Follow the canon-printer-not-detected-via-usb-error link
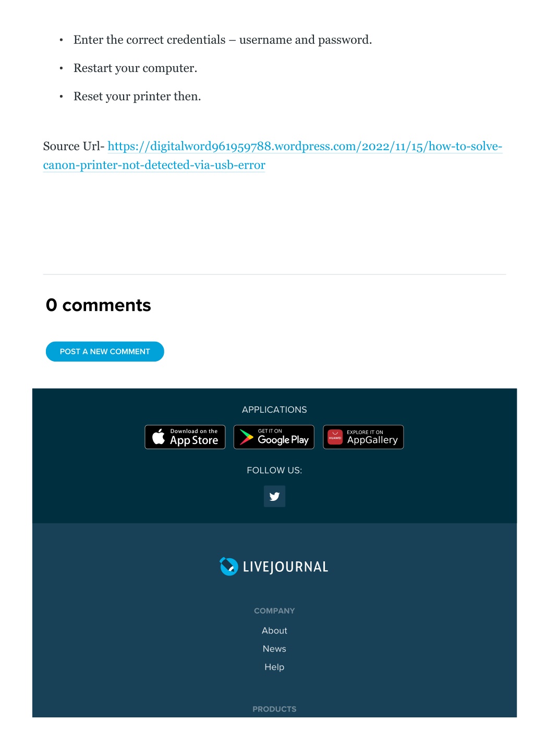534x756 pixels. point(154,165)
